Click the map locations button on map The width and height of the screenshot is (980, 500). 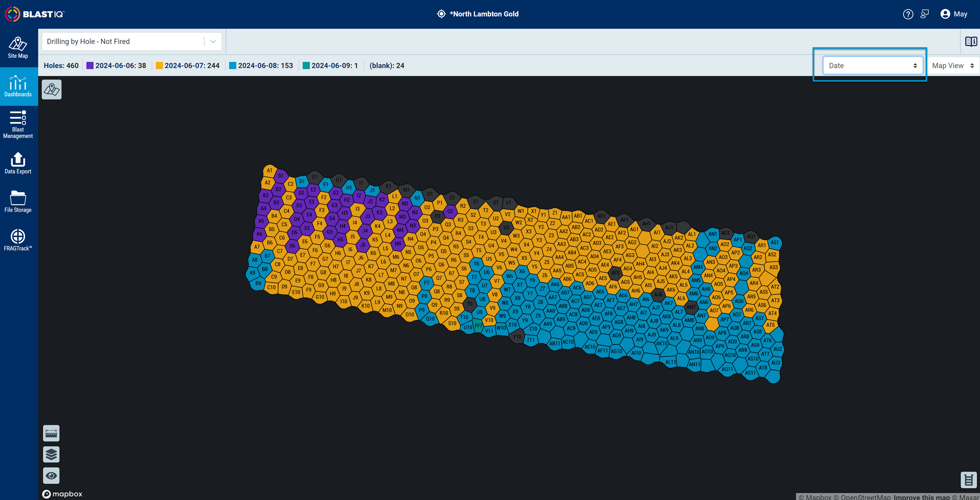point(52,90)
